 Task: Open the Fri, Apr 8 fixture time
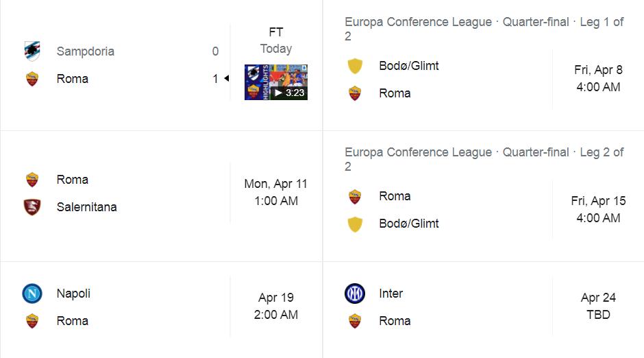point(598,78)
